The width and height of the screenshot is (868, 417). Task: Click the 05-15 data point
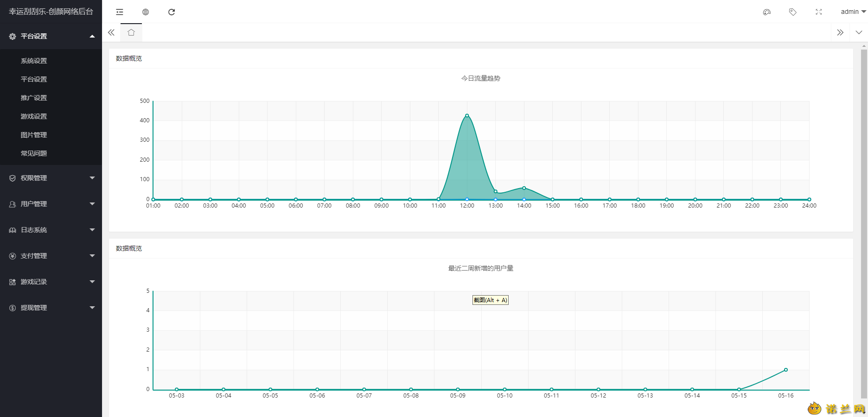[x=739, y=389]
